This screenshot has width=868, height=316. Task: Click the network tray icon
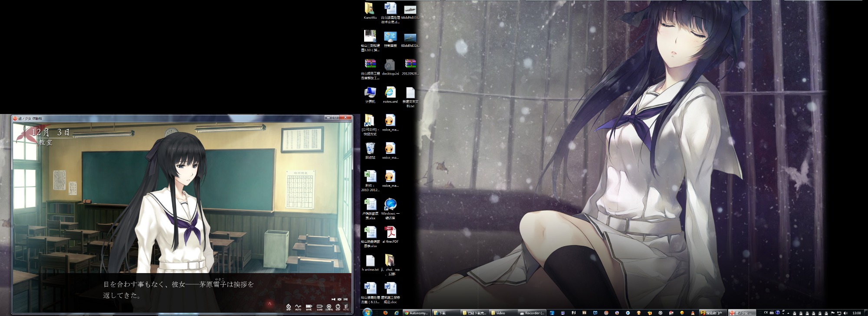(839, 313)
